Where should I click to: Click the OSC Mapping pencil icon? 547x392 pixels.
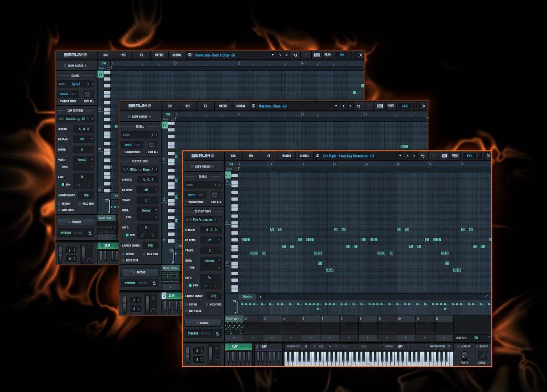point(449,346)
